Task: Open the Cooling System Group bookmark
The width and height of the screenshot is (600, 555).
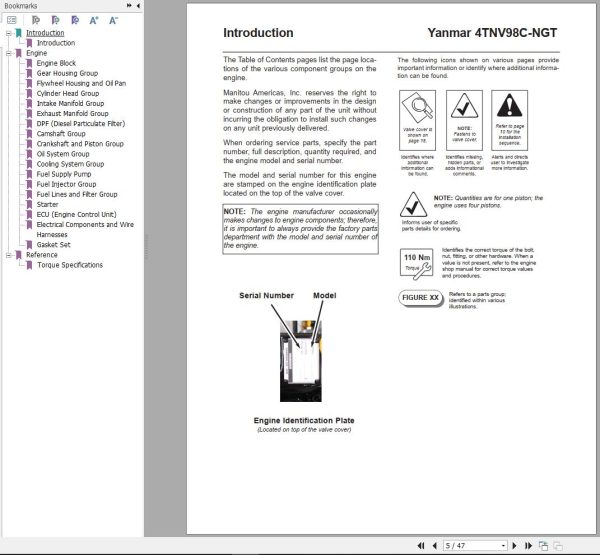Action: [70, 164]
